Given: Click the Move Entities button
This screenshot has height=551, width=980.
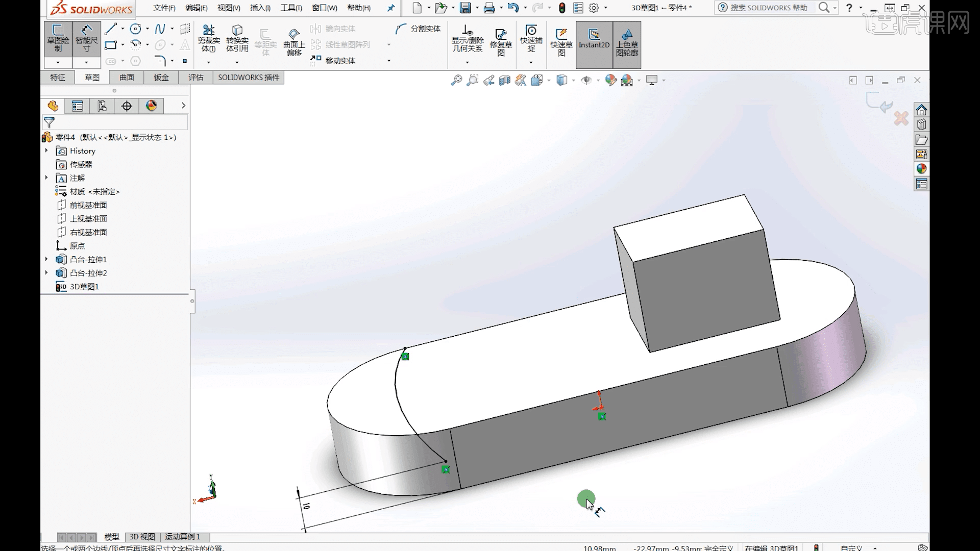Looking at the screenshot, I should point(333,60).
